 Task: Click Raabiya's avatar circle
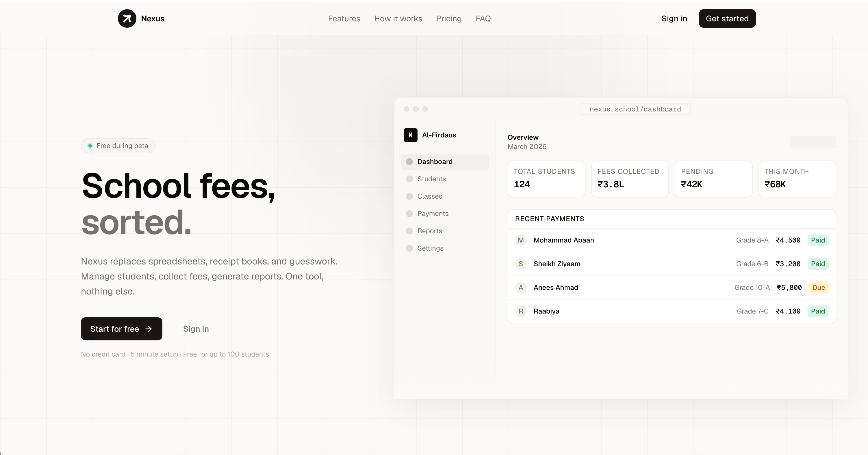click(x=521, y=311)
